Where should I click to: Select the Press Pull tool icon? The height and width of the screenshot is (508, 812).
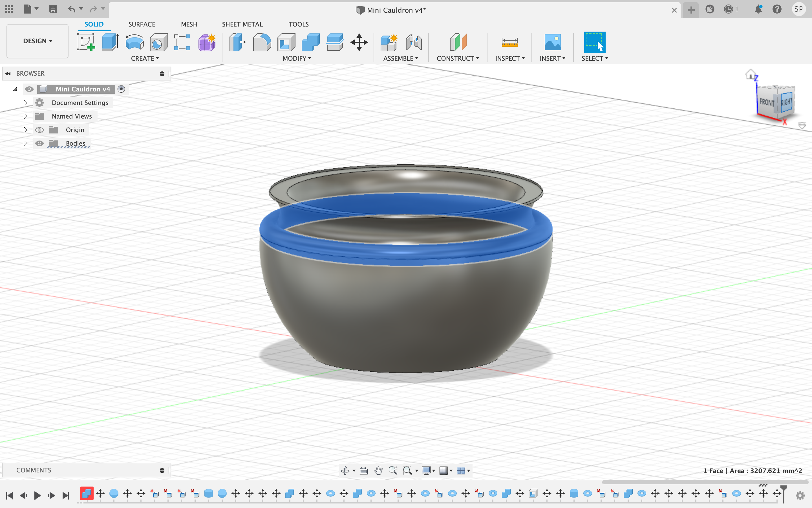click(237, 42)
